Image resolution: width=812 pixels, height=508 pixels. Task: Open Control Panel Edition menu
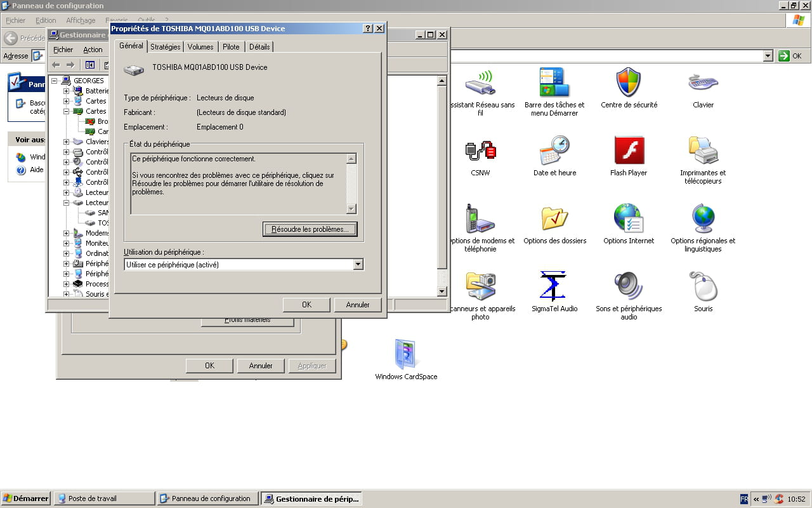pyautogui.click(x=46, y=20)
